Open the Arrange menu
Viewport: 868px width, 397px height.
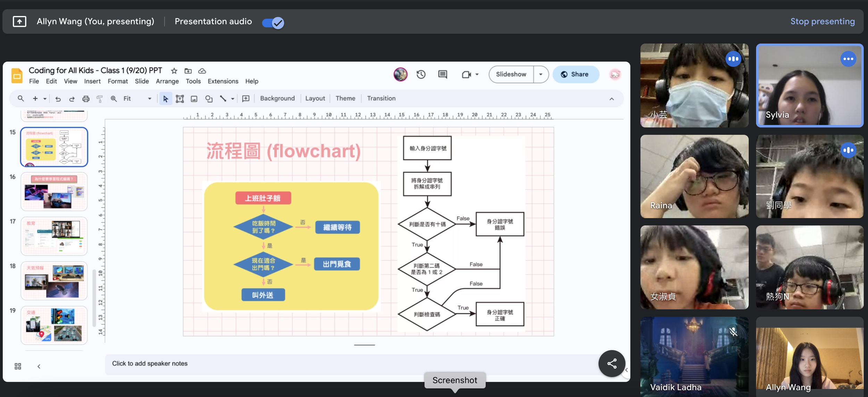coord(167,81)
